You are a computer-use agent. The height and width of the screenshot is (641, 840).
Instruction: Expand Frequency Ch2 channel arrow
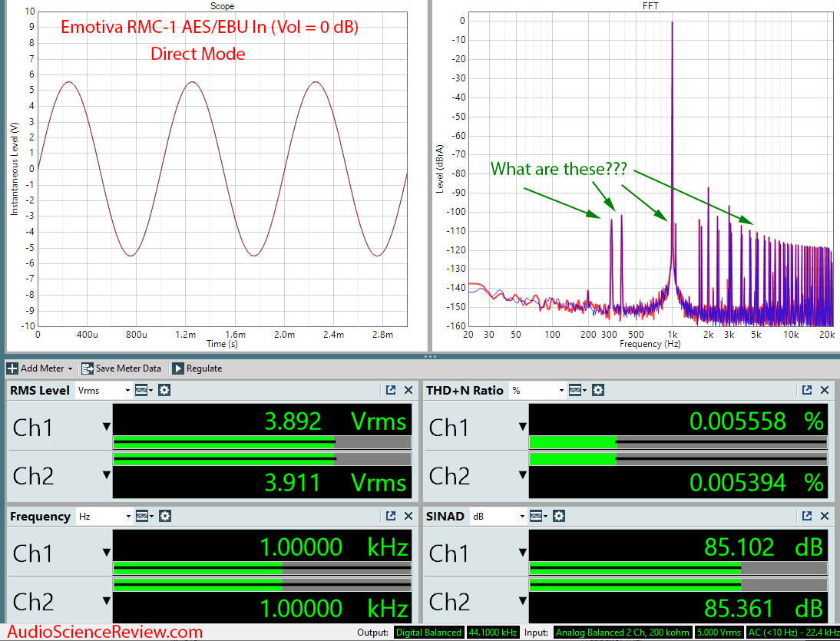[106, 600]
